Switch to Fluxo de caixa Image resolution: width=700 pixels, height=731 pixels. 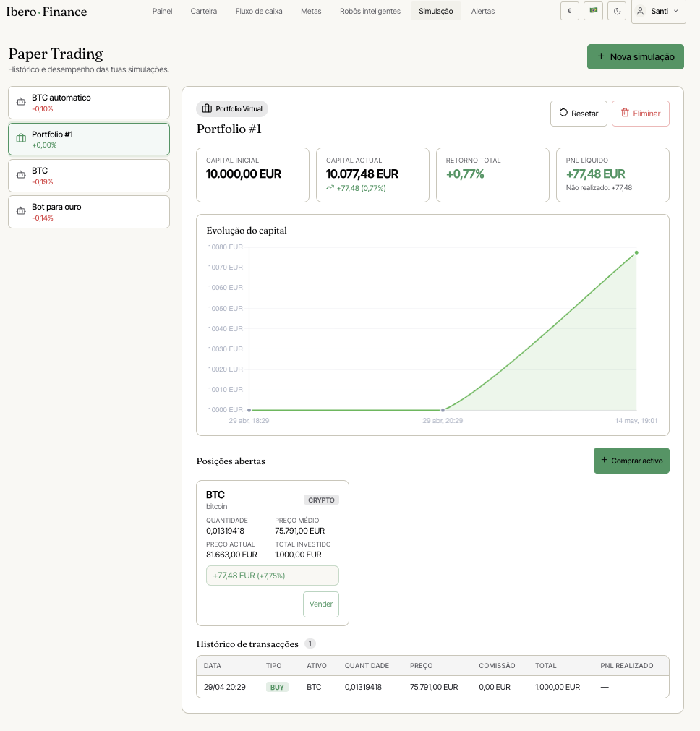259,11
